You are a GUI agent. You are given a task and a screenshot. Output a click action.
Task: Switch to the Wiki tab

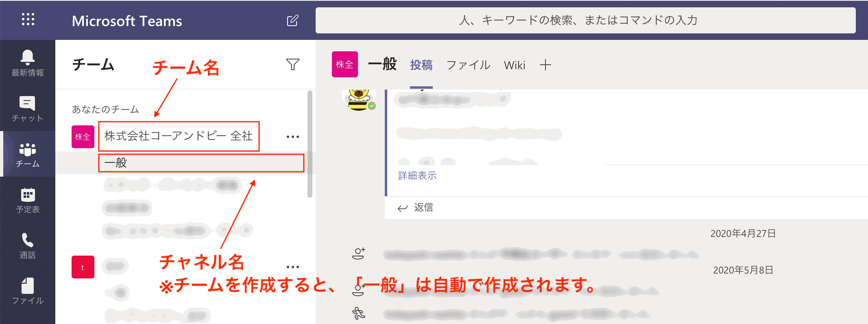pyautogui.click(x=514, y=65)
